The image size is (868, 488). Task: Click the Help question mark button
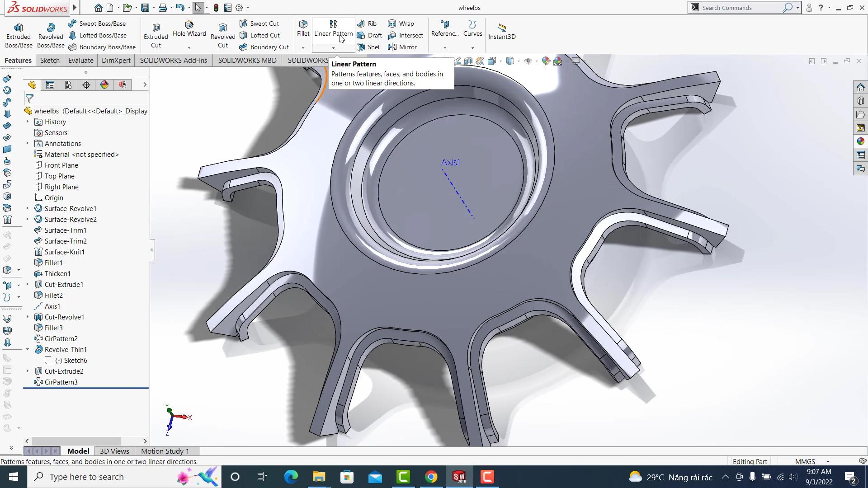pyautogui.click(x=820, y=8)
